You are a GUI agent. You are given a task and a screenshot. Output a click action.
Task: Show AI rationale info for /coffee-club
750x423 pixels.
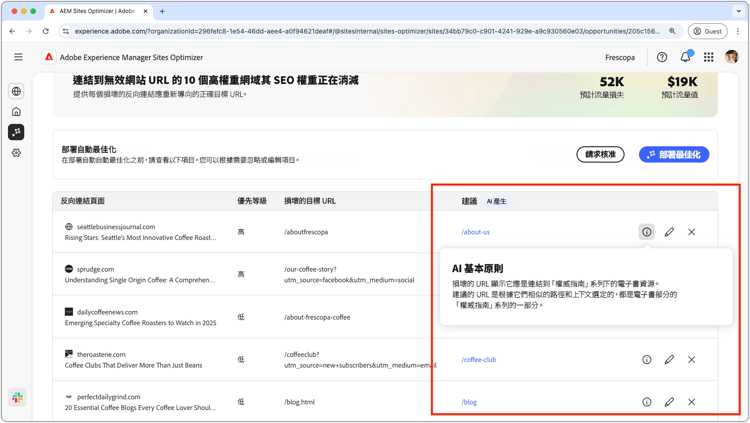[x=647, y=359]
